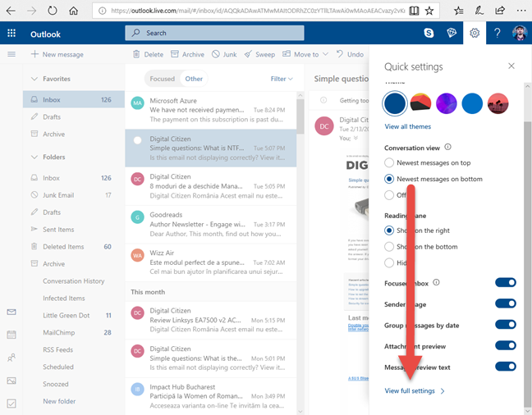Click the Undo toolbar button
The height and width of the screenshot is (415, 532).
(x=350, y=54)
